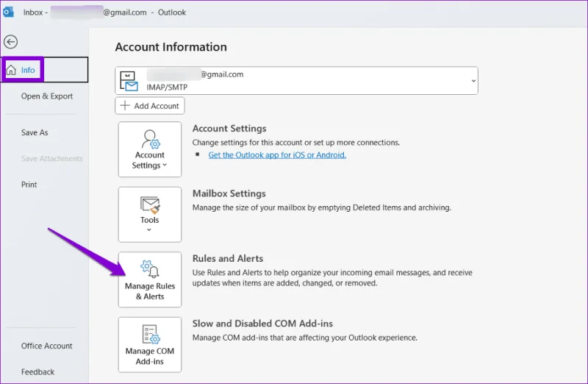Click the Rules and Alerts heading
This screenshot has width=588, height=384.
[x=228, y=258]
